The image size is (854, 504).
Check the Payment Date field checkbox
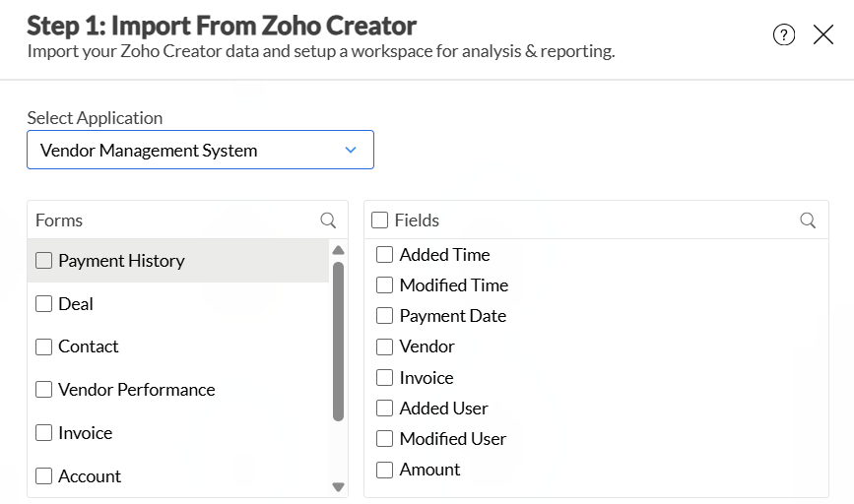coord(384,315)
